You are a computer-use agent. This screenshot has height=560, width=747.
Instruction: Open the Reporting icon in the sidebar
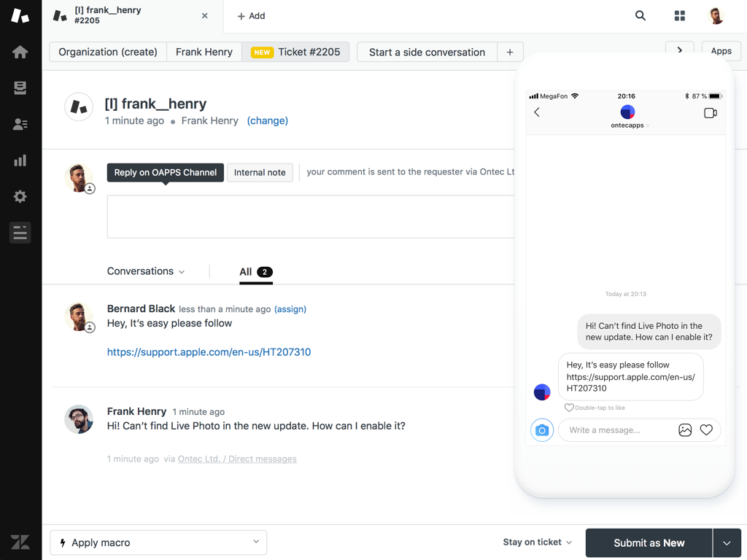tap(20, 160)
